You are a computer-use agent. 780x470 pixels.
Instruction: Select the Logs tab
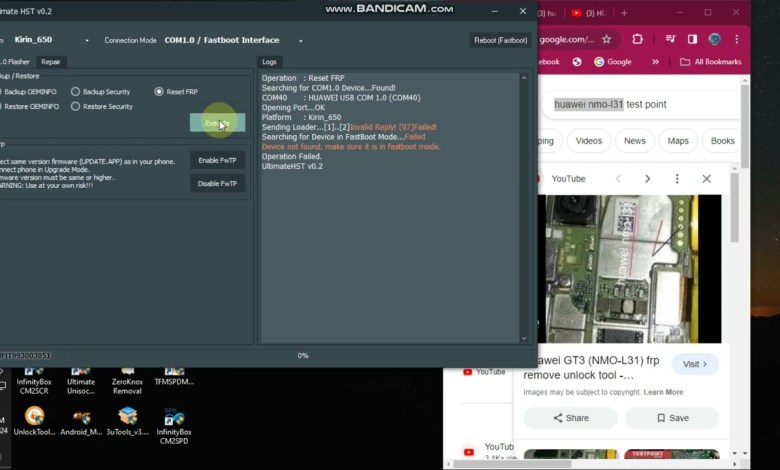(269, 62)
